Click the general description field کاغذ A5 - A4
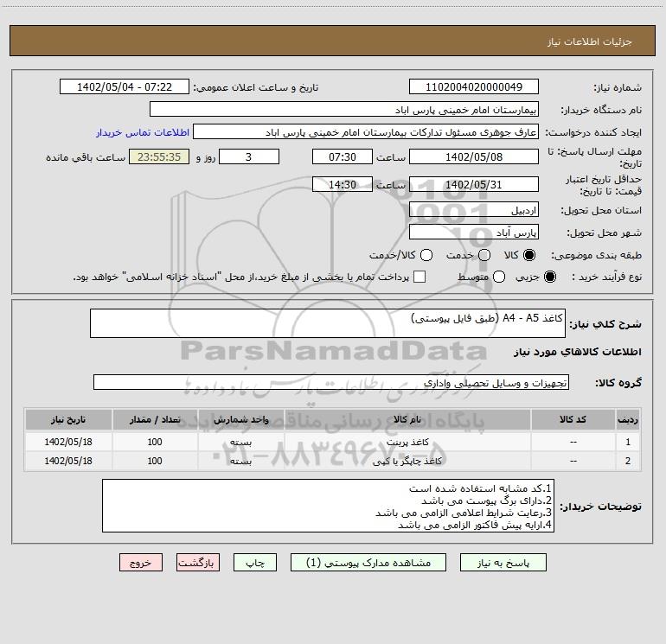666x644 pixels. pyautogui.click(x=328, y=323)
